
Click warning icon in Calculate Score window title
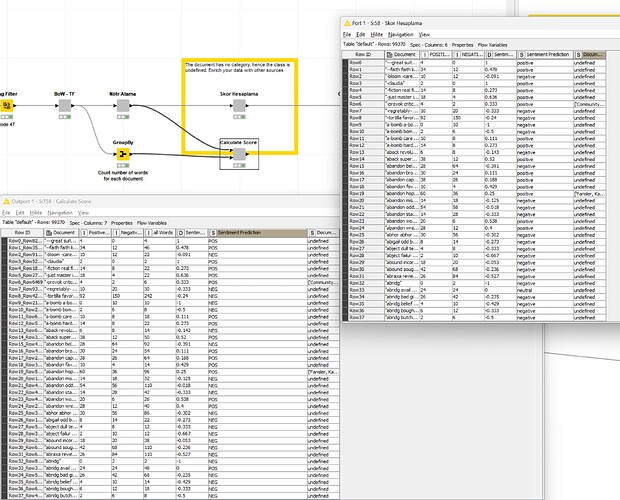click(x=6, y=202)
